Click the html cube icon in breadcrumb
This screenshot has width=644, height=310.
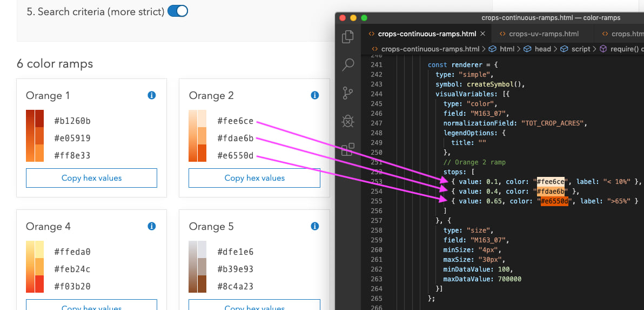(x=492, y=49)
